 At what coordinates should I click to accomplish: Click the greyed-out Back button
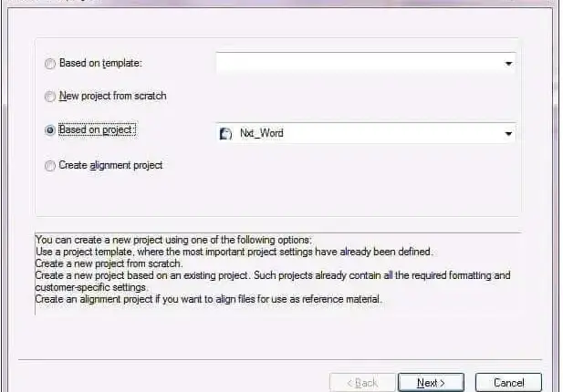pos(362,383)
